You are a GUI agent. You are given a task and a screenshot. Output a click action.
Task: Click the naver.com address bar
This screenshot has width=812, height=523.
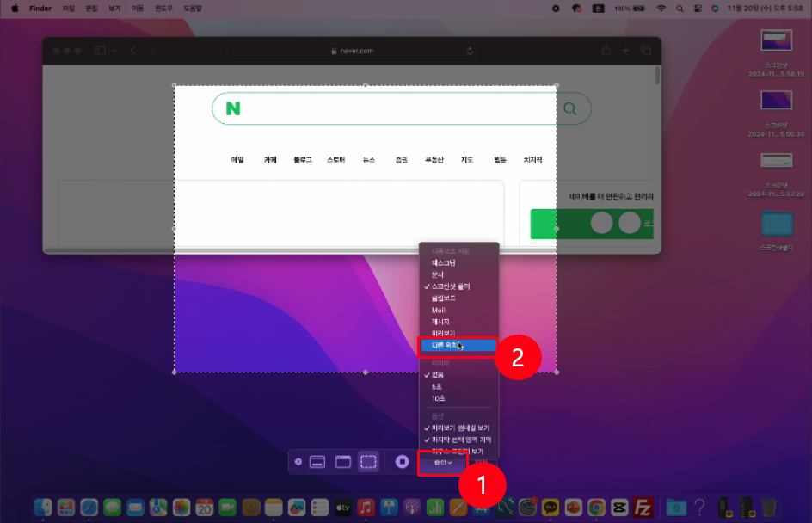click(x=352, y=51)
